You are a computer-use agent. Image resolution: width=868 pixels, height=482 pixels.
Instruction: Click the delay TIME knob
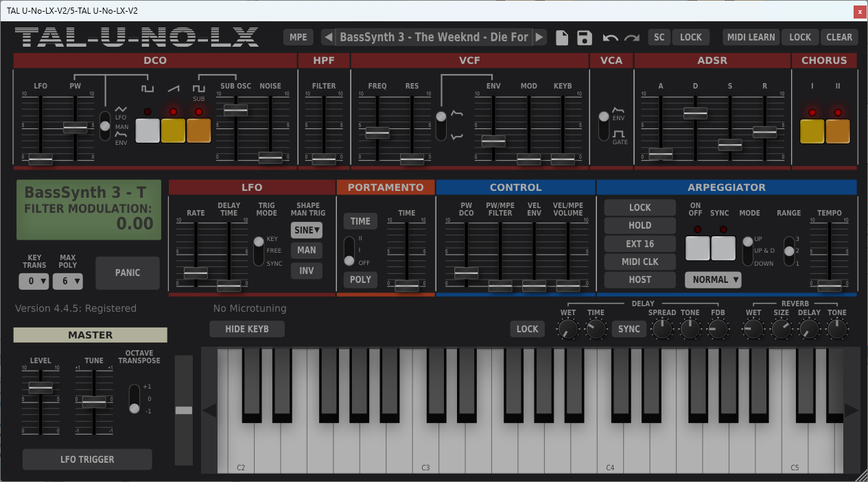pos(596,330)
